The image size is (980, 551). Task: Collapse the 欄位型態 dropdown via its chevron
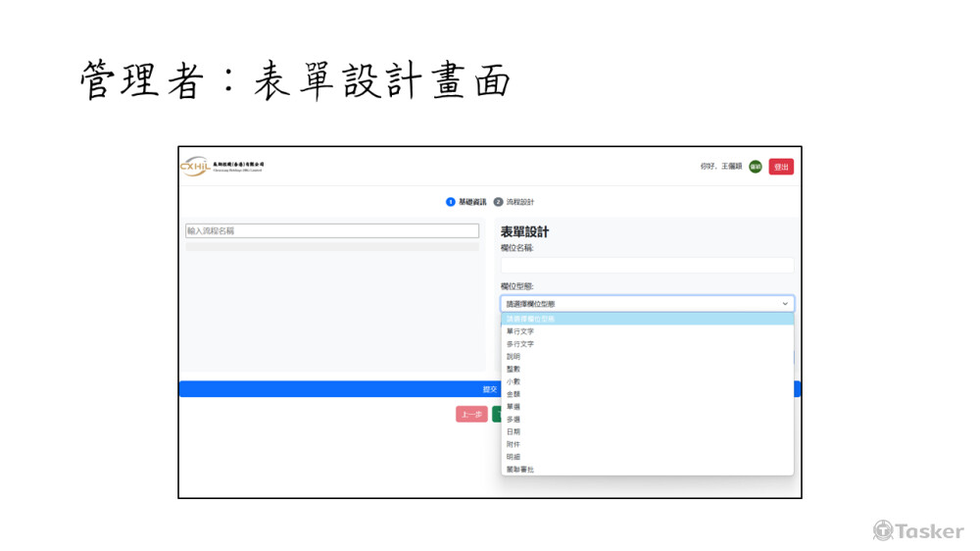point(785,304)
